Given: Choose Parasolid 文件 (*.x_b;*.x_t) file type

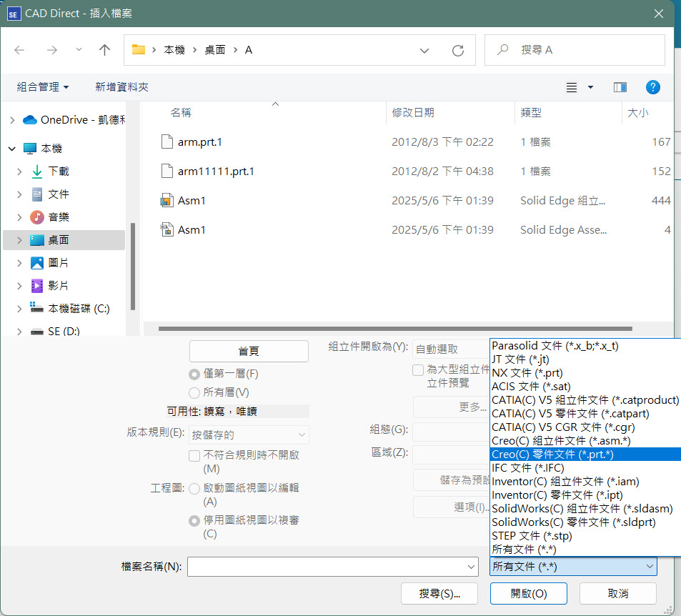Looking at the screenshot, I should 585,346.
